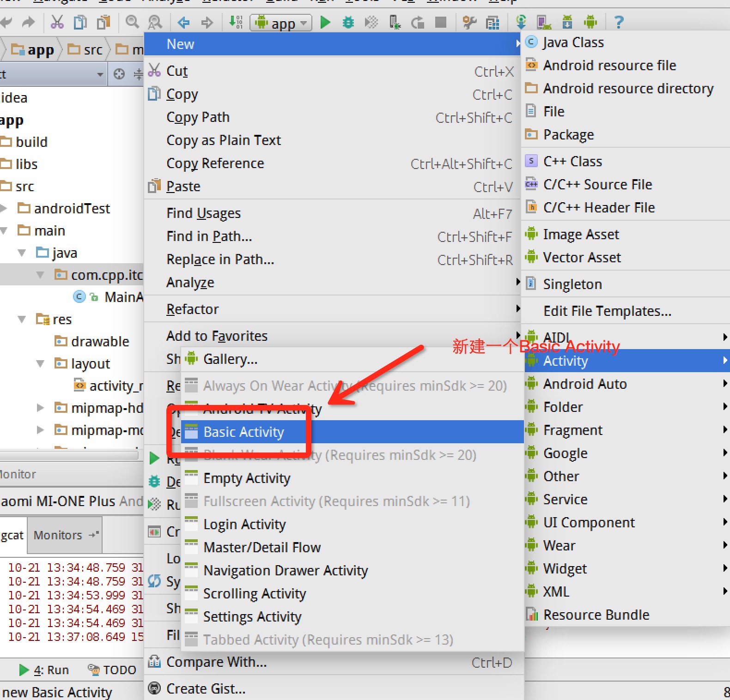Open Find with the magnifier toolbar icon
Image resolution: width=730 pixels, height=700 pixels.
133,22
